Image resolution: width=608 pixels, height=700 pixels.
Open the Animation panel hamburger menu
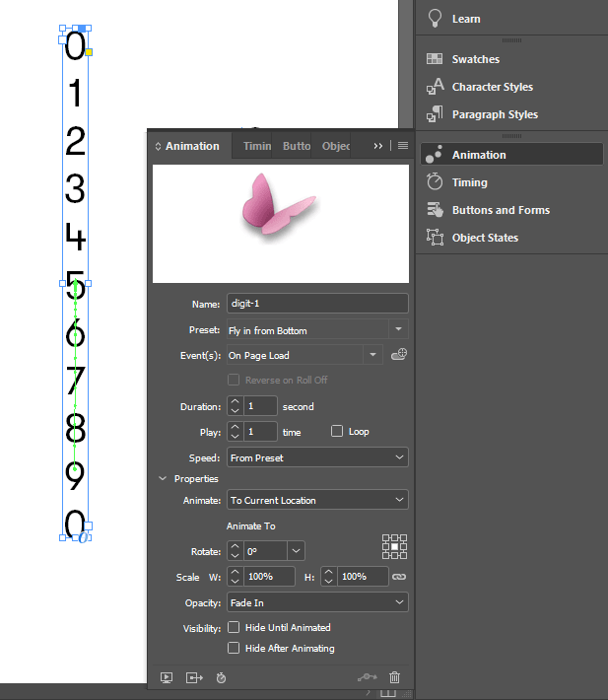[x=402, y=145]
